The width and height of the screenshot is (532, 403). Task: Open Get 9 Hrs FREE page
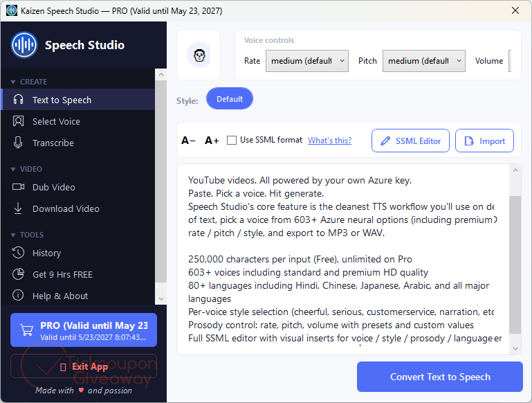(78, 274)
